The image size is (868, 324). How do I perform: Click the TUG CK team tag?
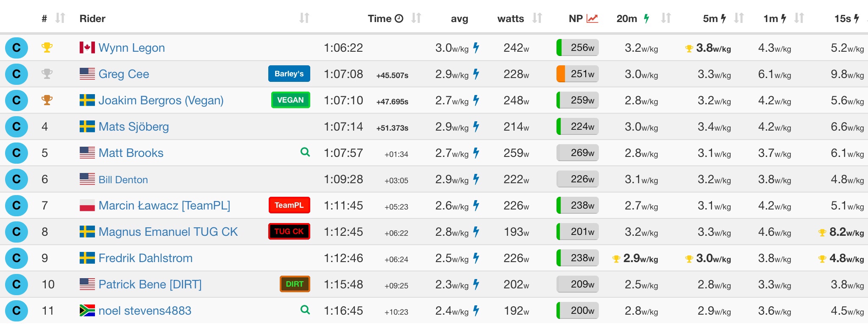pos(289,232)
